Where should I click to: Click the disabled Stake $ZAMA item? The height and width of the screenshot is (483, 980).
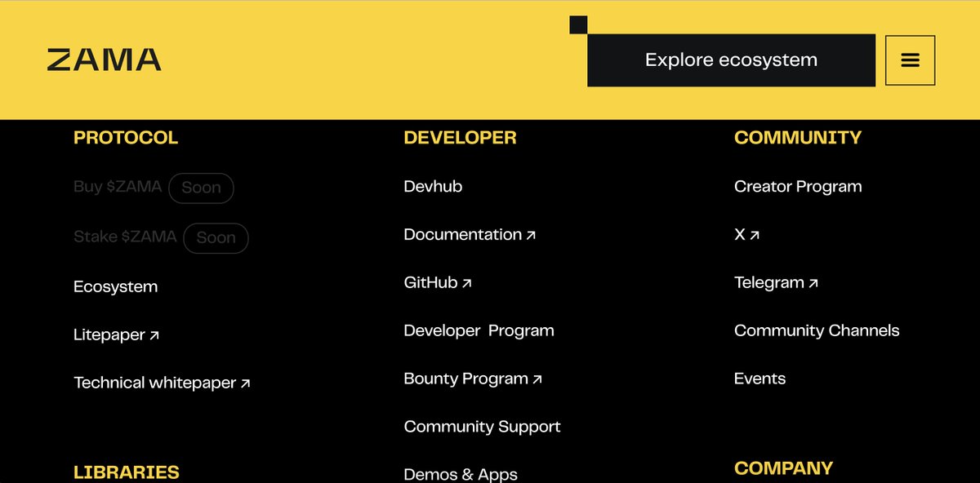[125, 237]
